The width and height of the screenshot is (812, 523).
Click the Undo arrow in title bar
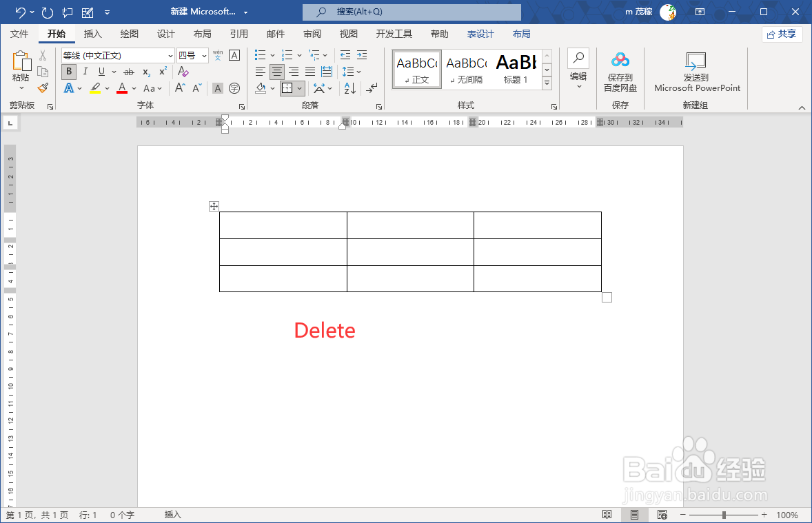tap(21, 12)
